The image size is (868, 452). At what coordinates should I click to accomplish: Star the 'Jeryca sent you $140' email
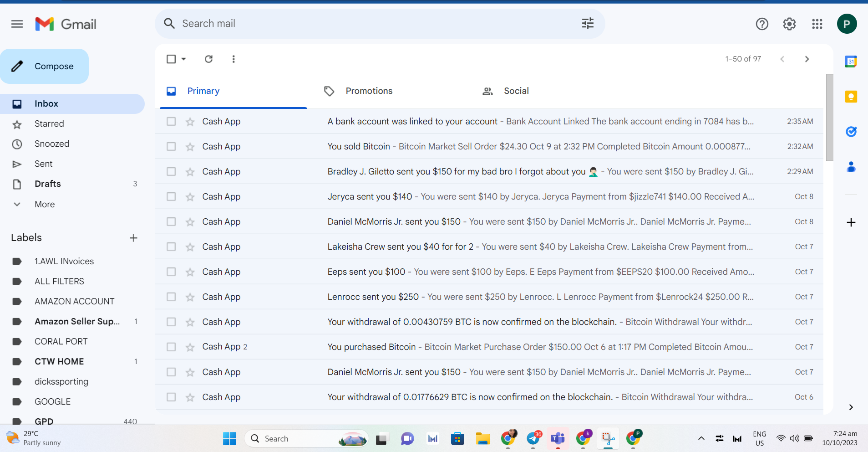(x=190, y=197)
